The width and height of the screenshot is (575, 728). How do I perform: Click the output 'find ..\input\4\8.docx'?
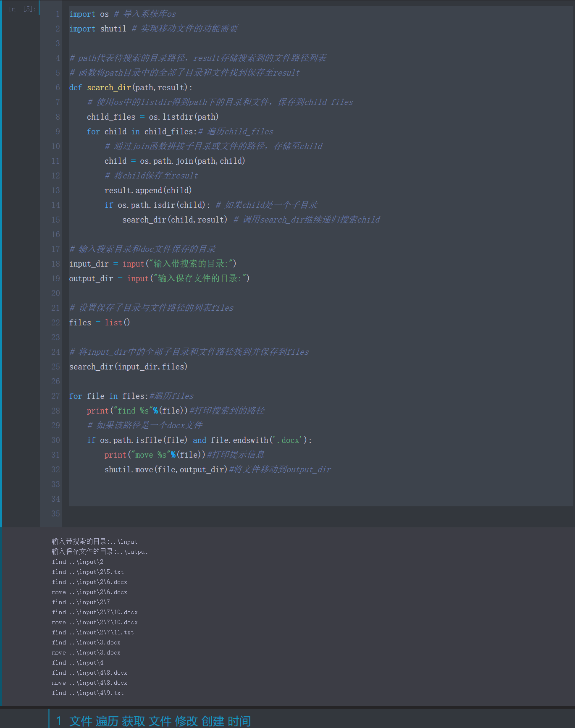coord(89,673)
